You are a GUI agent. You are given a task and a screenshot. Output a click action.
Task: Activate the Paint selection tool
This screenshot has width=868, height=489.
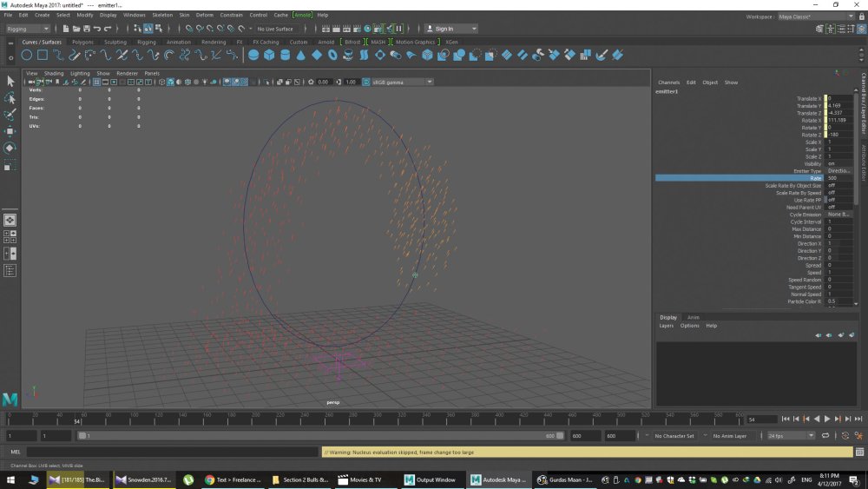pyautogui.click(x=10, y=115)
